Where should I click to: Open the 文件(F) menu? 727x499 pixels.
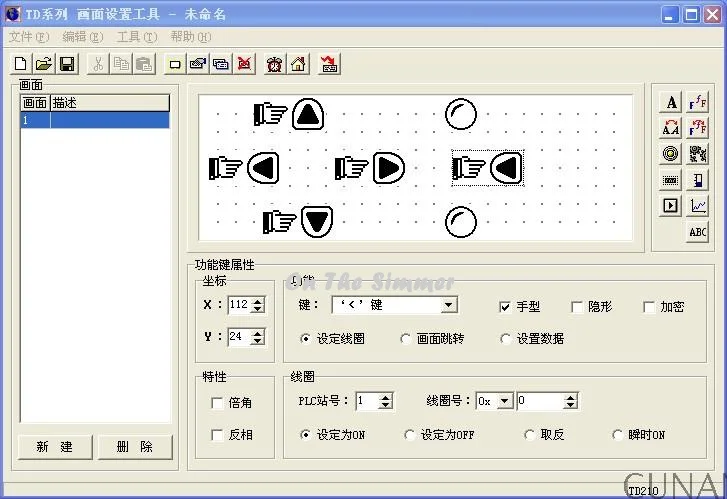[x=29, y=37]
